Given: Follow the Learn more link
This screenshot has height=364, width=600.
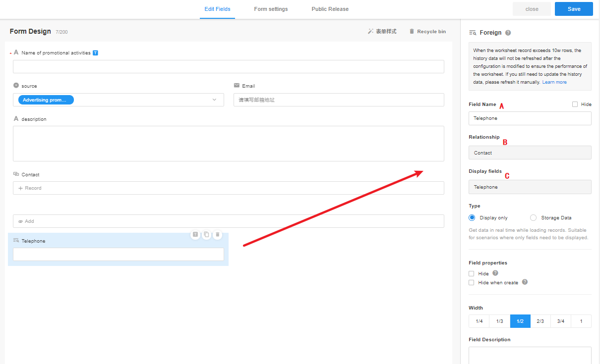Looking at the screenshot, I should pyautogui.click(x=554, y=82).
